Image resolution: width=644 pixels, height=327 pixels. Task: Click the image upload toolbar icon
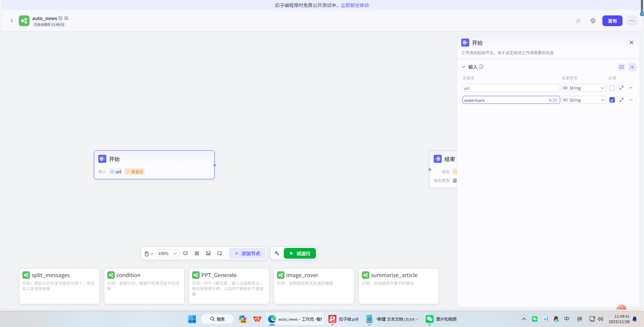point(208,253)
